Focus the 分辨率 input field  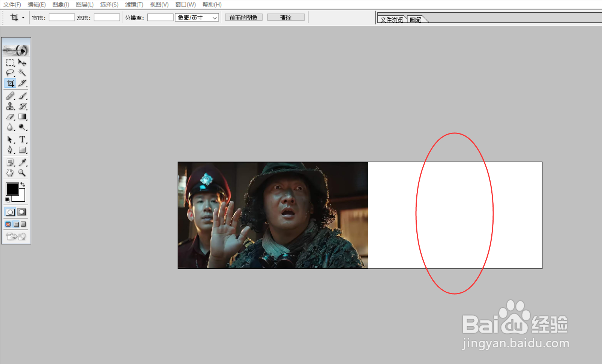pyautogui.click(x=160, y=18)
